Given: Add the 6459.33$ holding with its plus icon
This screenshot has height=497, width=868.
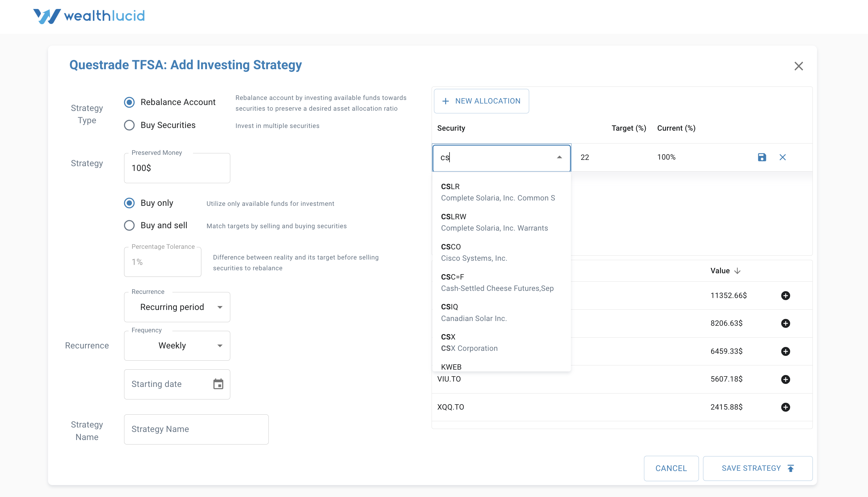Looking at the screenshot, I should click(785, 351).
